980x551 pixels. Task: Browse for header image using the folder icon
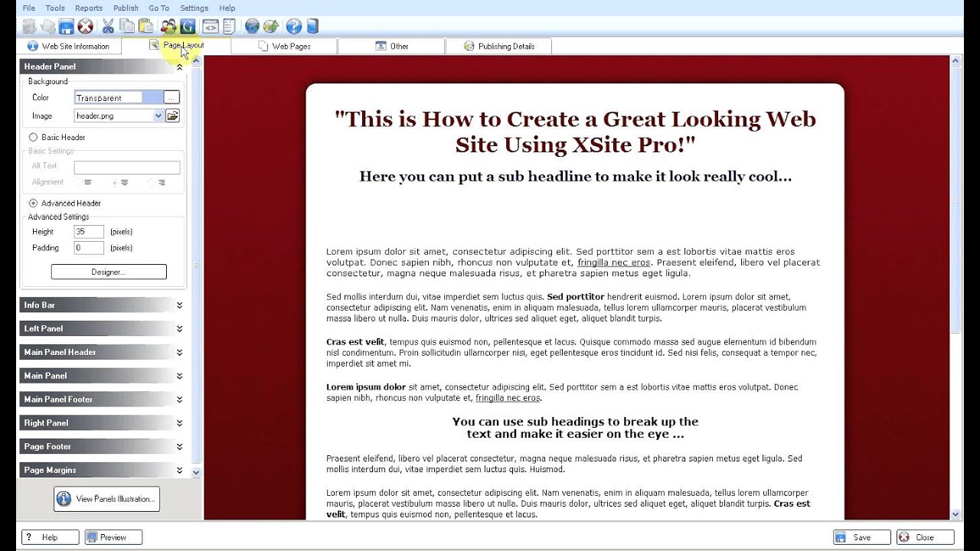click(x=172, y=116)
